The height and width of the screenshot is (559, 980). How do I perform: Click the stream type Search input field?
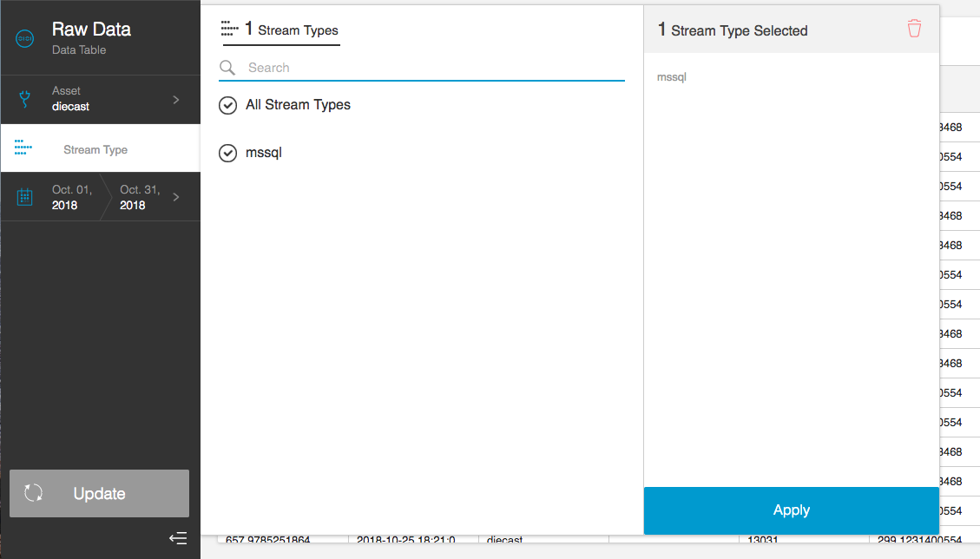tap(422, 68)
